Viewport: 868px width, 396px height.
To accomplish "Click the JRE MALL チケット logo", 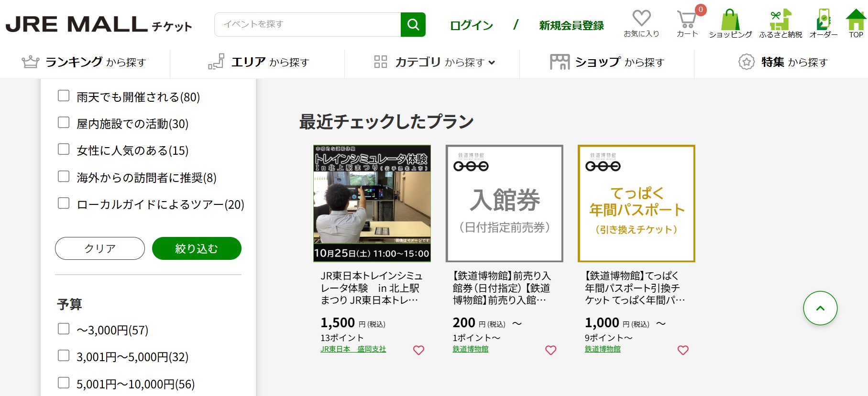I will click(99, 24).
